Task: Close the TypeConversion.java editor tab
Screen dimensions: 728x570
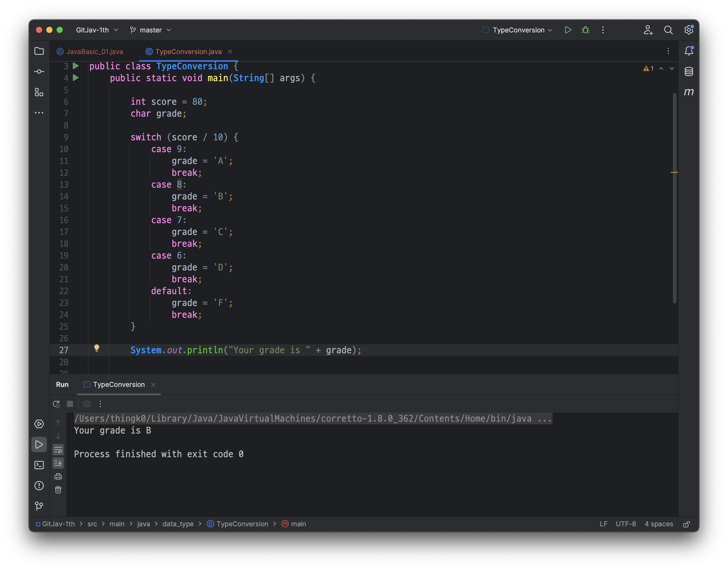Action: [230, 51]
